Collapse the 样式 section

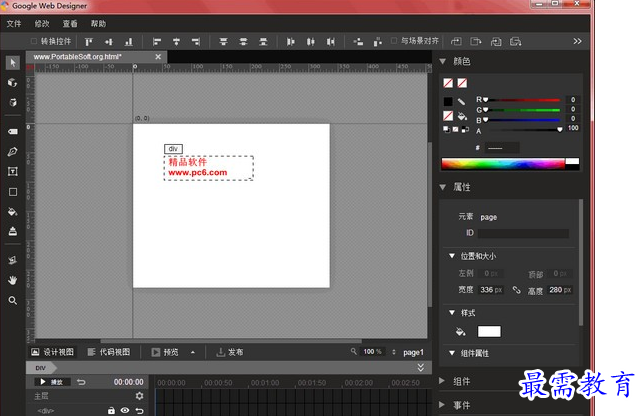point(452,313)
